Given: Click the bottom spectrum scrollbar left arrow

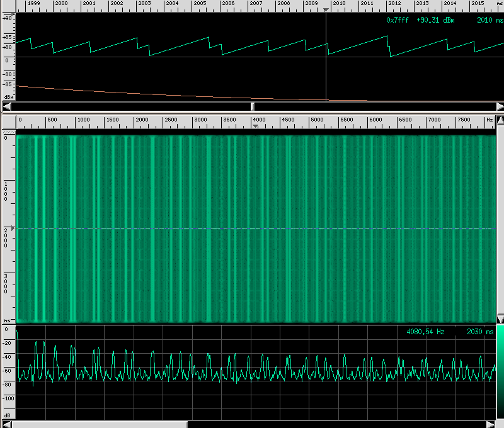Looking at the screenshot, I should [8, 424].
